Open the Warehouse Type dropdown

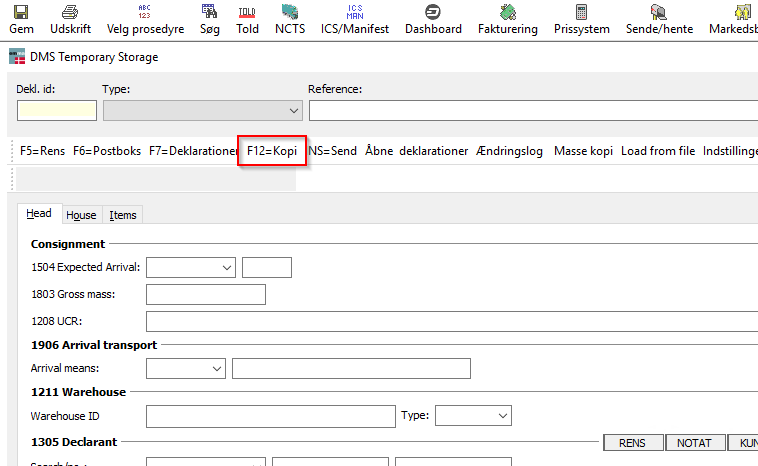coord(502,415)
